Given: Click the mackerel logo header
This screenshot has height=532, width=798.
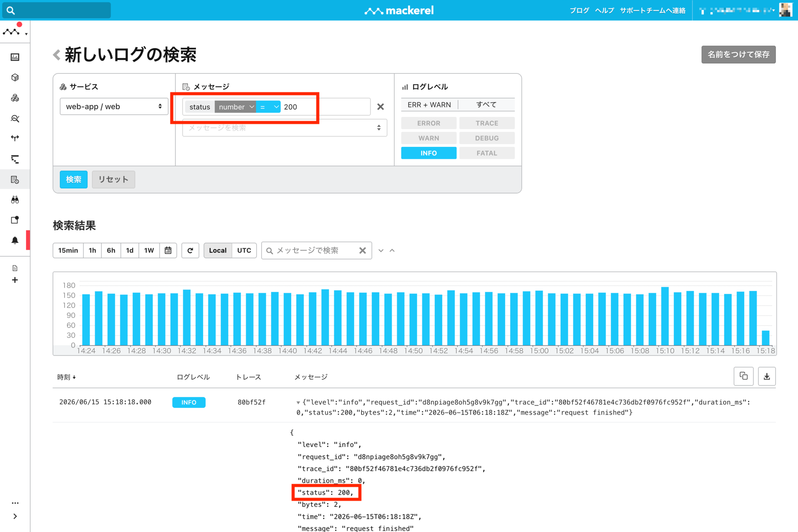Looking at the screenshot, I should point(399,10).
